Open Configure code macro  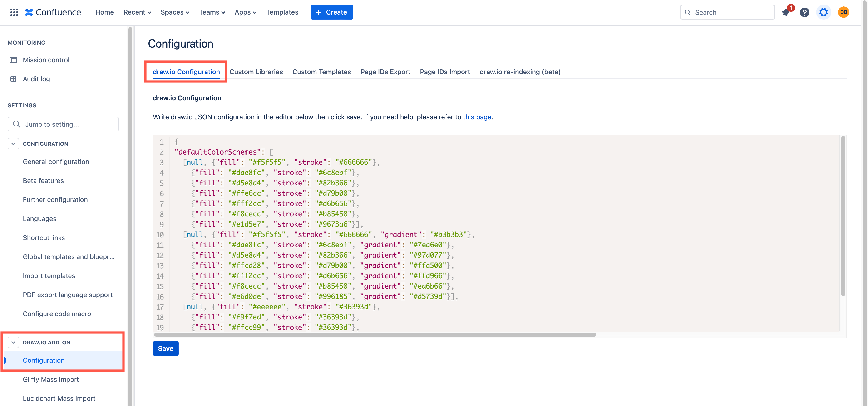click(57, 314)
